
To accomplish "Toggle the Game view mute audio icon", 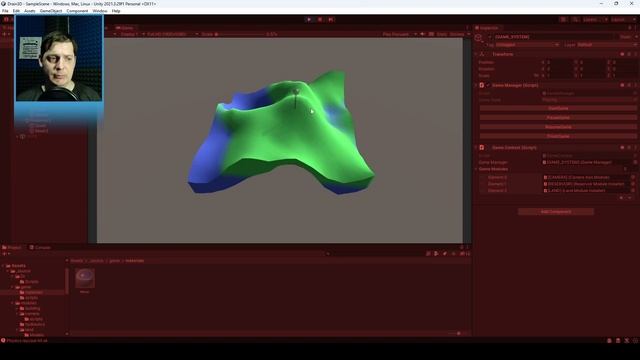I will coord(422,34).
